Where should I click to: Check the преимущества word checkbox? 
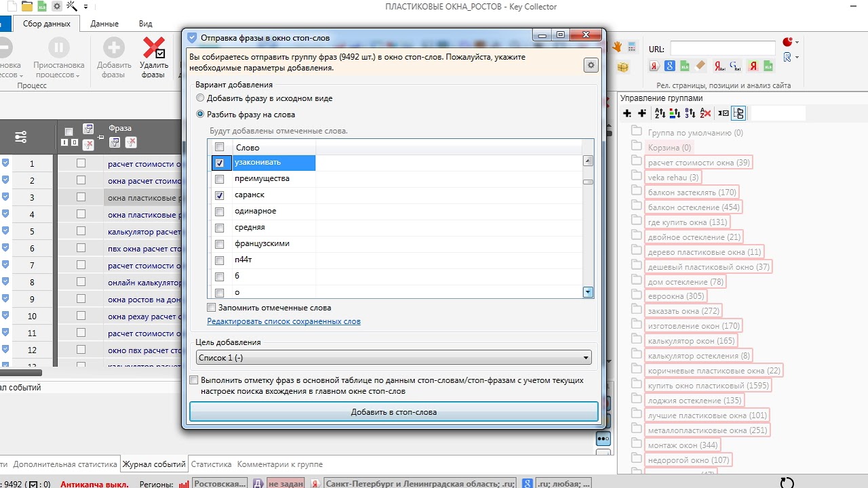pos(220,179)
